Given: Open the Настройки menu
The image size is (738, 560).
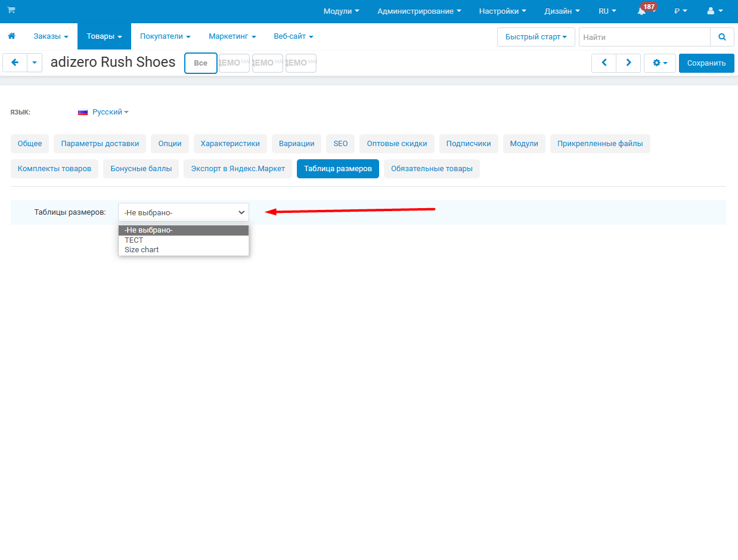Looking at the screenshot, I should (503, 11).
